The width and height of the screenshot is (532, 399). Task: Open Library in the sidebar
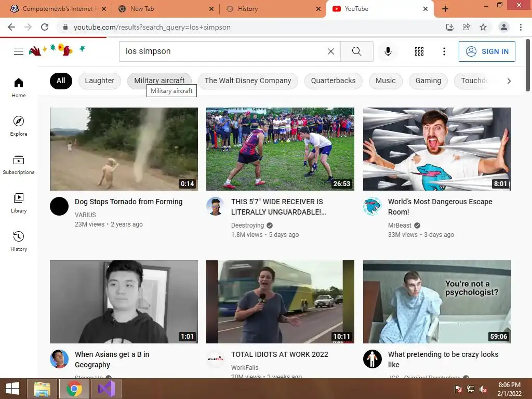pos(19,203)
